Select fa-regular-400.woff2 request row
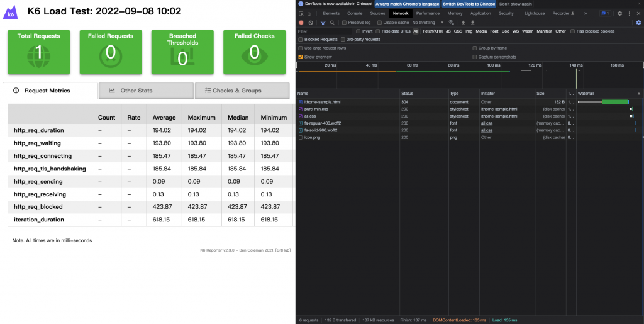The image size is (644, 324). pos(469,123)
